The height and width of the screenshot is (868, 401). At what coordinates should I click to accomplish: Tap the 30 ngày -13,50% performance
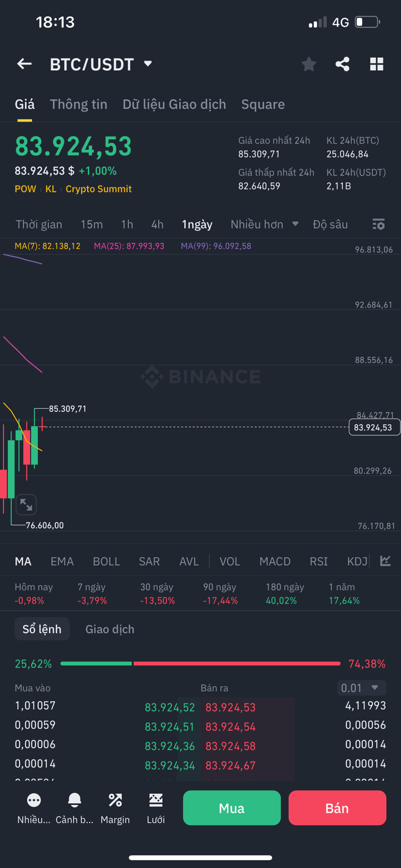157,594
